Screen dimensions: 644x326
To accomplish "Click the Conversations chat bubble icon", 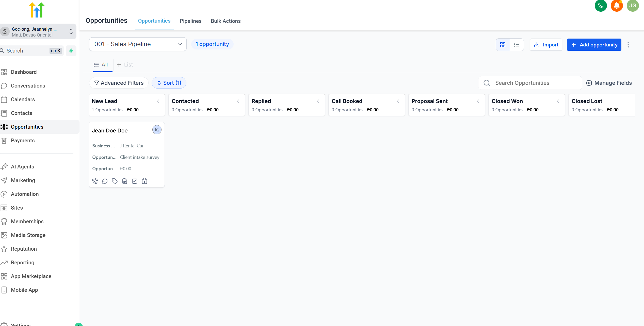I will point(4,86).
